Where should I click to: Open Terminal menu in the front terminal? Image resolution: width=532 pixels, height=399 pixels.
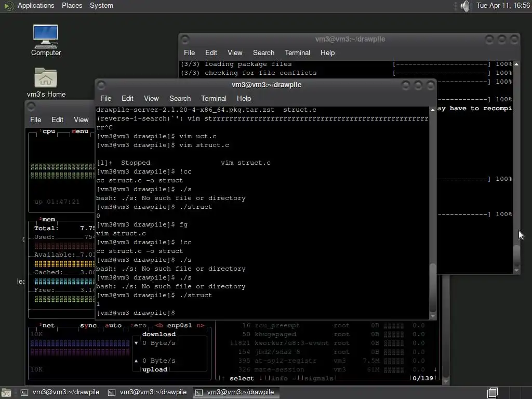click(x=214, y=98)
